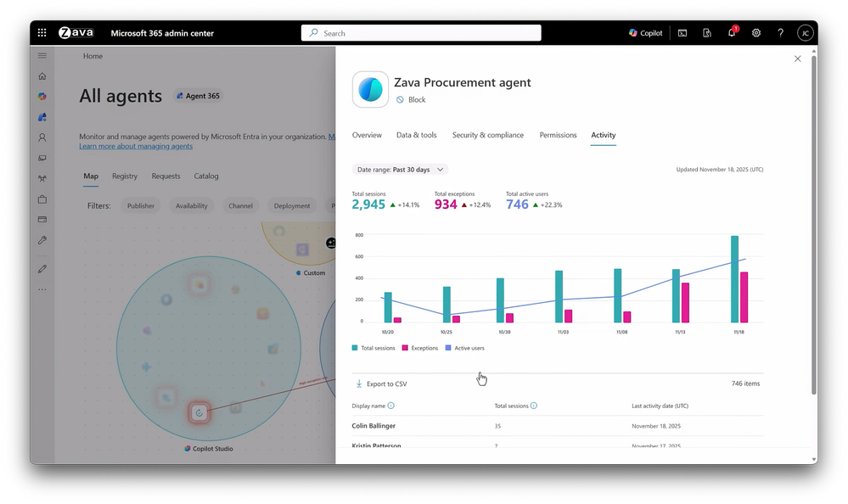Screen dimensions: 848x504
Task: Switch to the Security & compliance tab
Action: [x=488, y=135]
